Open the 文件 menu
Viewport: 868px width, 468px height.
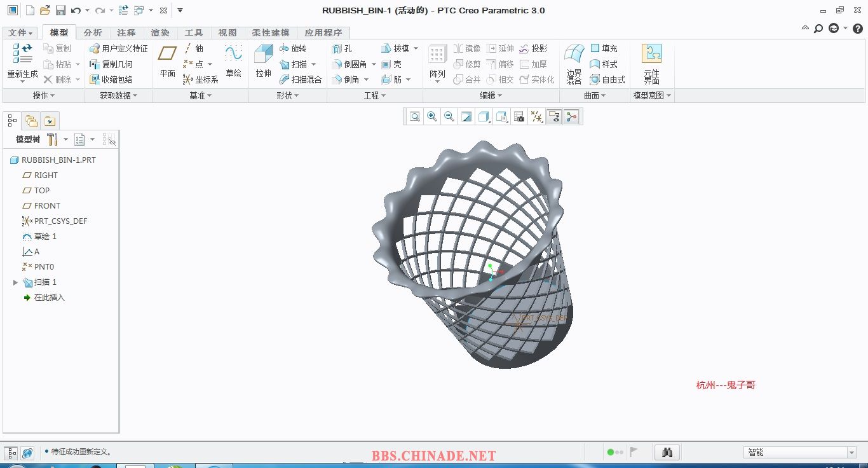point(20,32)
